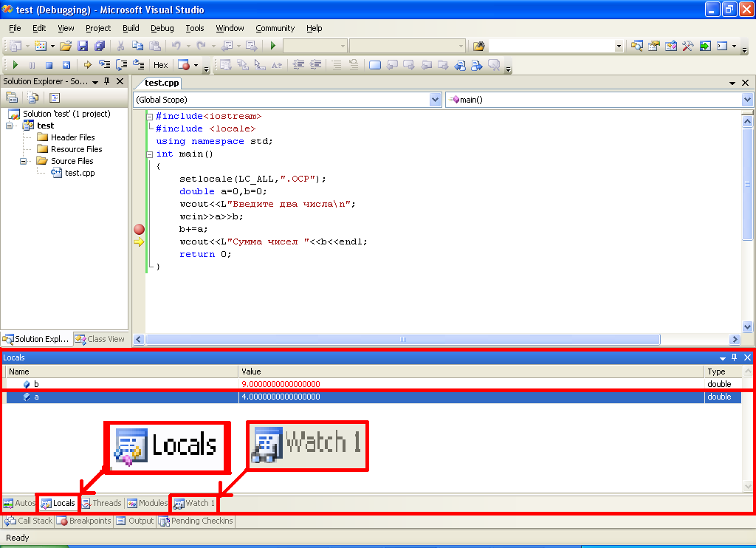Viewport: 756px width, 548px height.
Task: Click the Value column header in Locals
Action: (471, 371)
